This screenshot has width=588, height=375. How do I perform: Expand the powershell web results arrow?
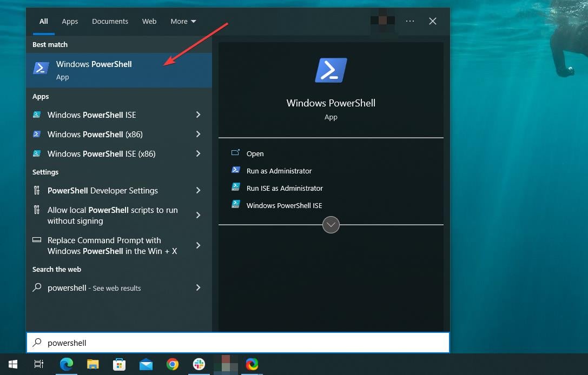tap(198, 287)
